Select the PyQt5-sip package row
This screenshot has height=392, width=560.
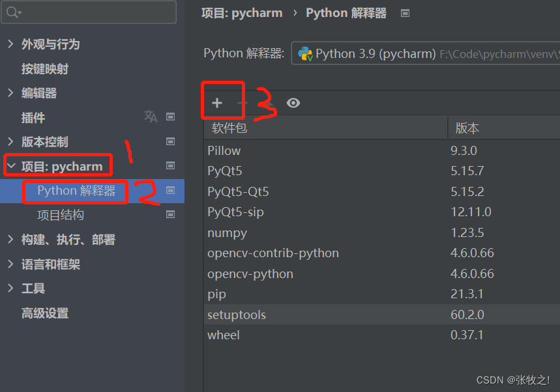[x=382, y=212]
